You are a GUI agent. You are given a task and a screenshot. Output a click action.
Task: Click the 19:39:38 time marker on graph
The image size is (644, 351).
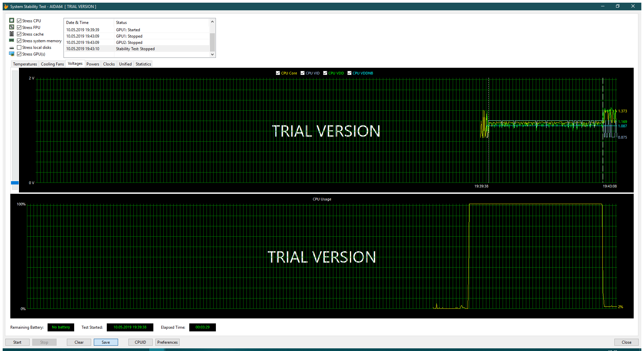[x=481, y=186]
